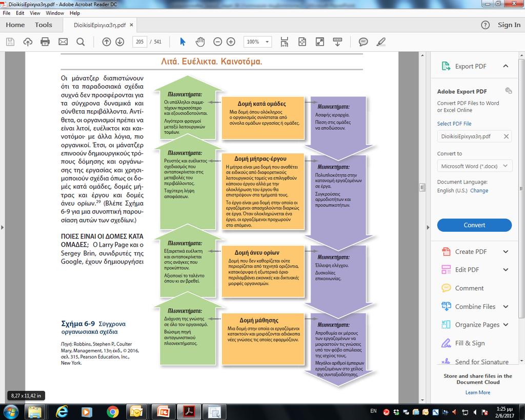Send file by email envelope icon
Screen dimensions: 525x420
63,42
